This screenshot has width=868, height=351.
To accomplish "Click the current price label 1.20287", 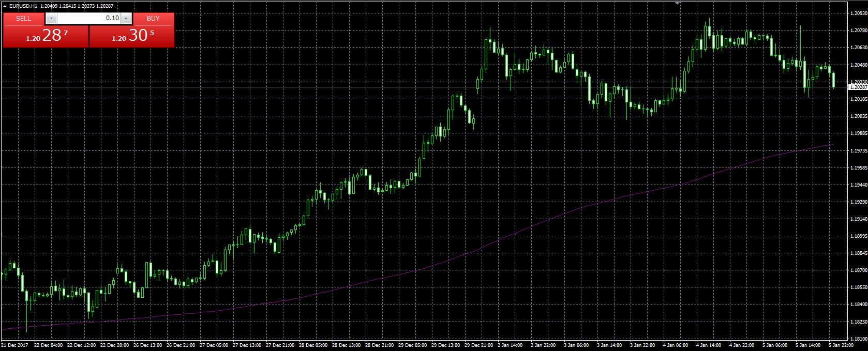I will coord(858,87).
